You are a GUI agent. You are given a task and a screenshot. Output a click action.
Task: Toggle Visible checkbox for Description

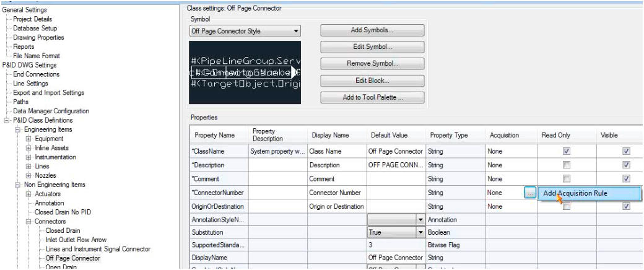point(626,165)
